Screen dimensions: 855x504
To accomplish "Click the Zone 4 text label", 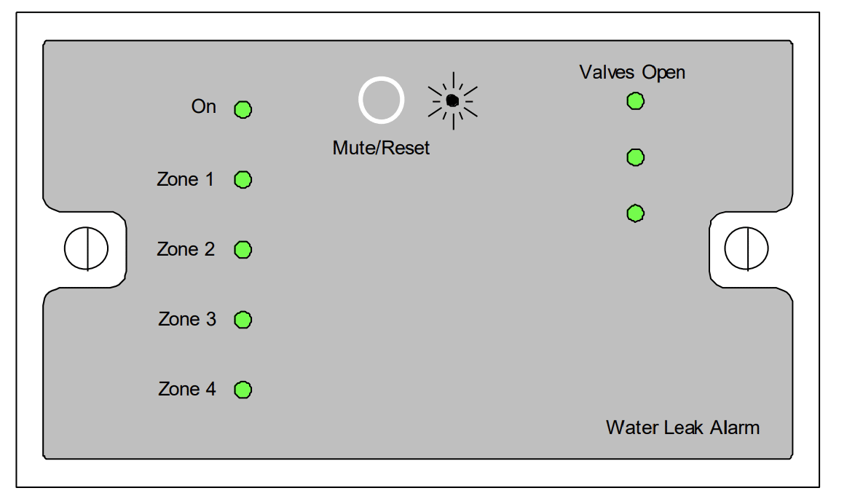I will tap(187, 389).
